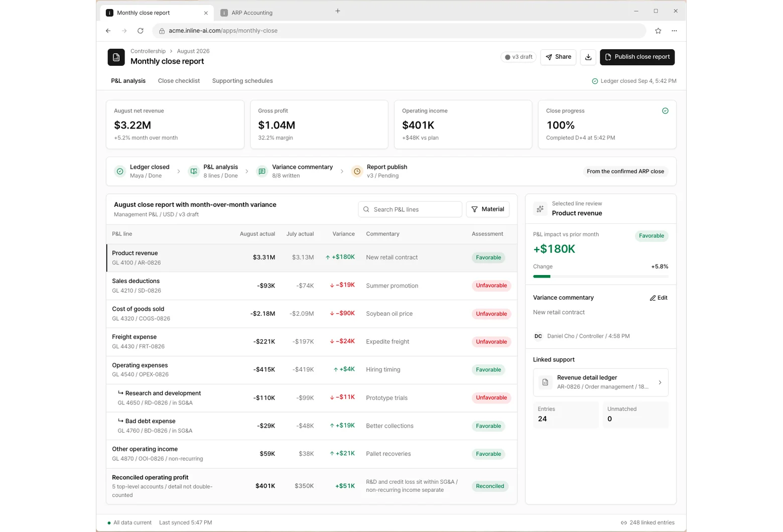Click the Variance commentary step icon

[262, 171]
